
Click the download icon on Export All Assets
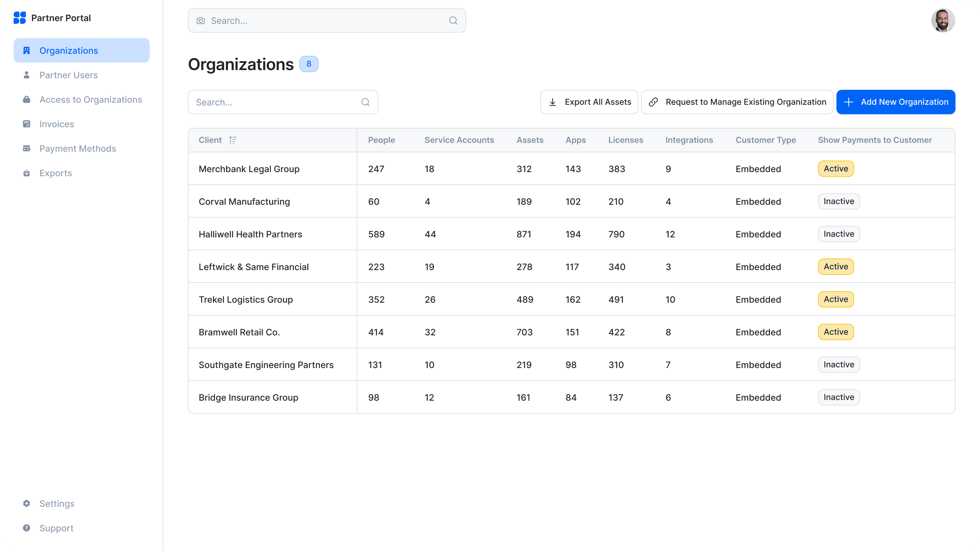[553, 102]
